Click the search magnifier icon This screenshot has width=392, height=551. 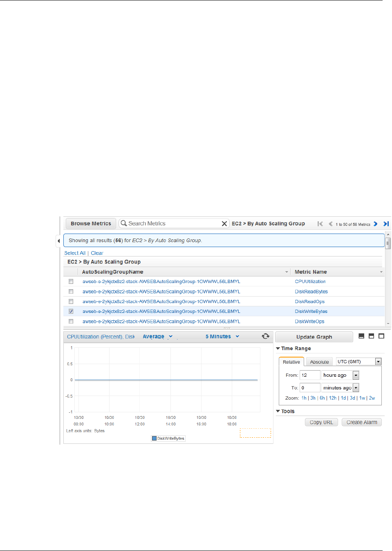[x=123, y=223]
